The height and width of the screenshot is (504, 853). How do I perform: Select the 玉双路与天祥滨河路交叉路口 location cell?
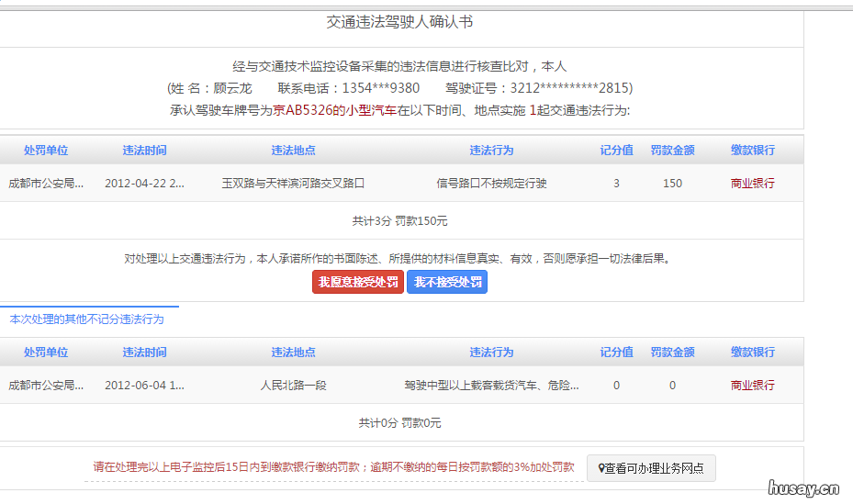tap(293, 184)
